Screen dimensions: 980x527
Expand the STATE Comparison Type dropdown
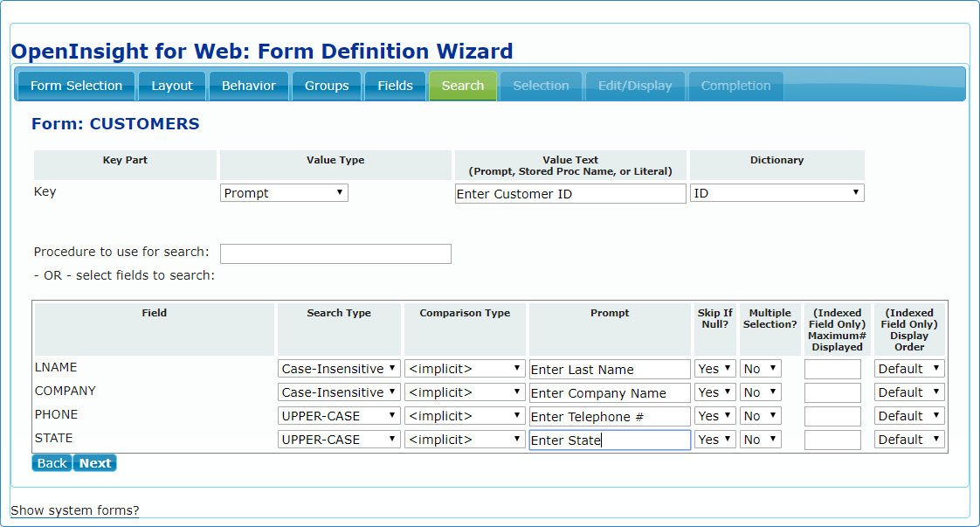(465, 440)
